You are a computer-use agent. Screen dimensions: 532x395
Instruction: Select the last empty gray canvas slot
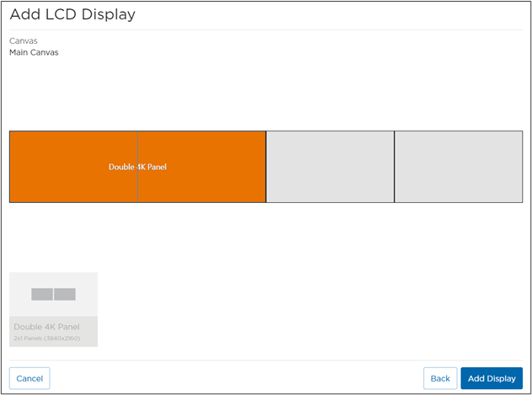coord(458,167)
